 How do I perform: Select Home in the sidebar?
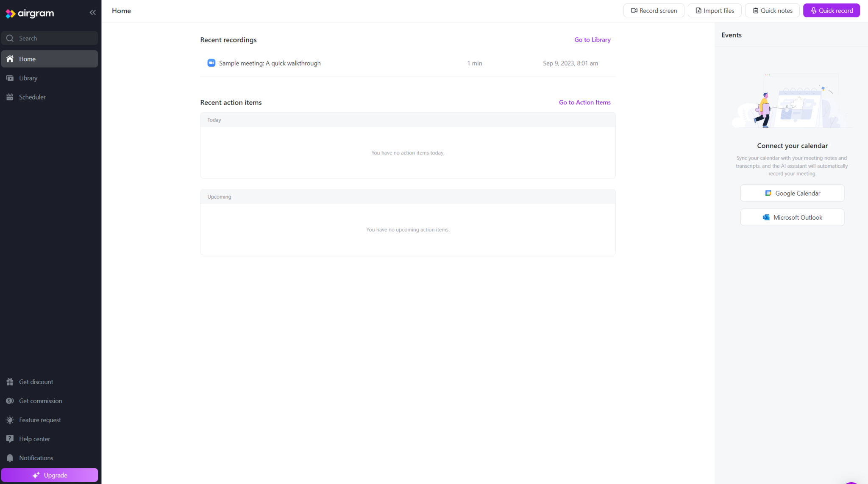27,59
